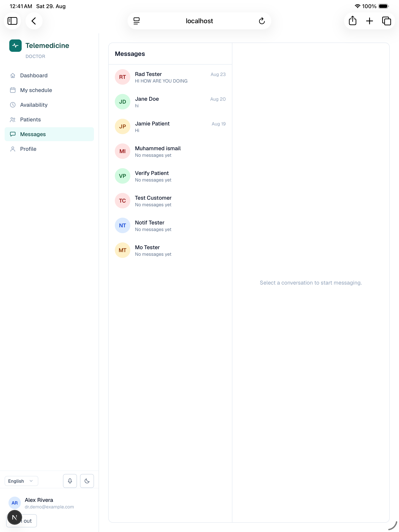
Task: Select Jane Doe conversation
Action: coord(170,102)
